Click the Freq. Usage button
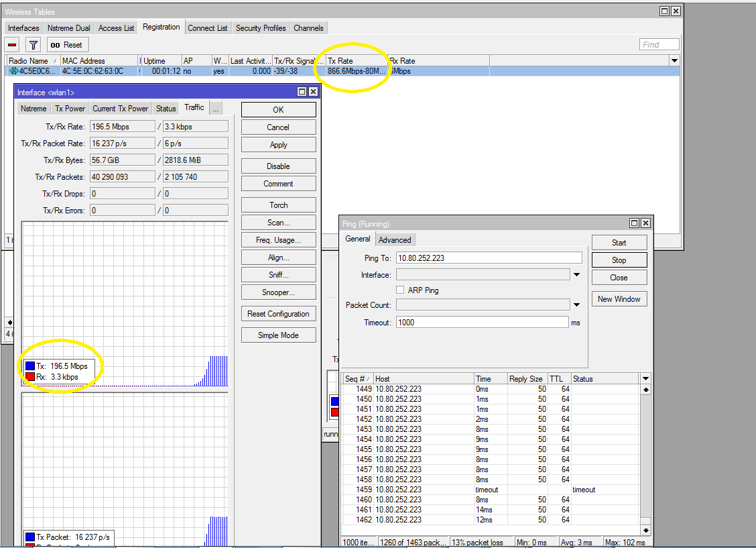This screenshot has height=548, width=756. 278,240
